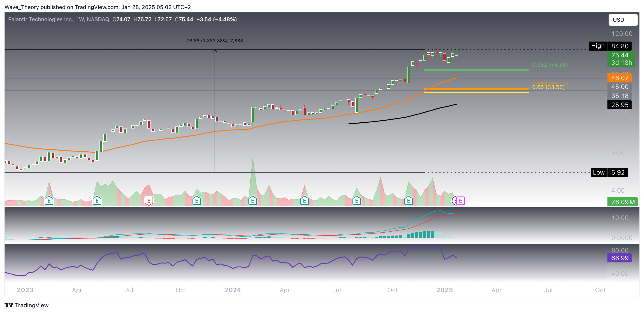Click the yellow 0.65 Fibonacci line
644x313 pixels.
pyautogui.click(x=476, y=92)
